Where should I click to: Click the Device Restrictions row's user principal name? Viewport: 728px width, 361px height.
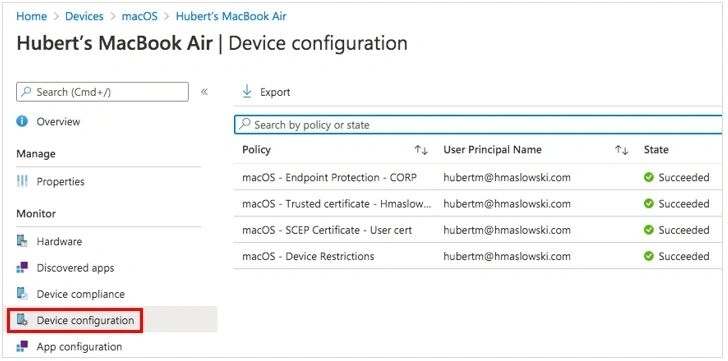click(507, 256)
